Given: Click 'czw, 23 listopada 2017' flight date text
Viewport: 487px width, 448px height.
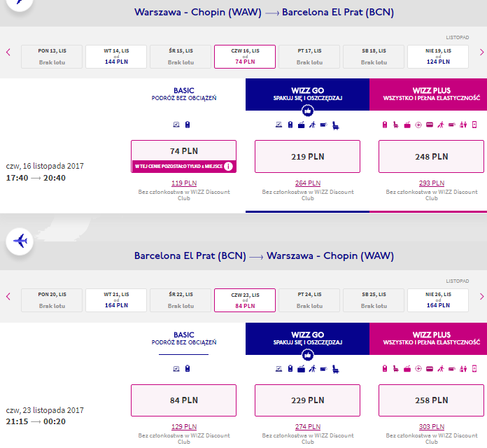Looking at the screenshot, I should [45, 410].
